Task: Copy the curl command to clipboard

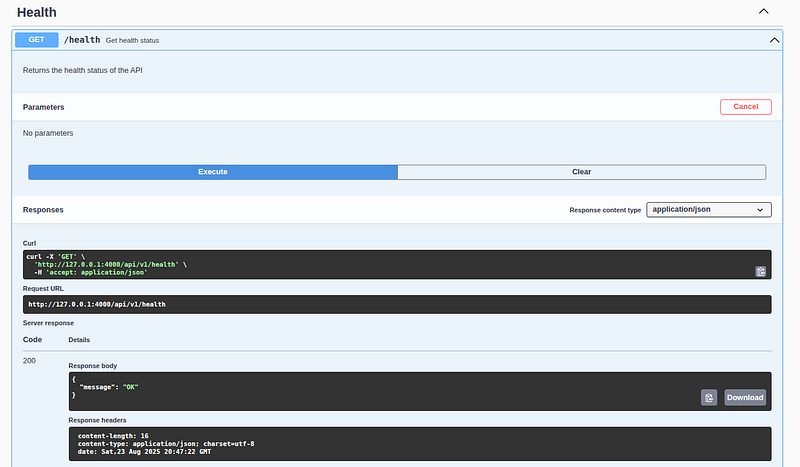Action: point(760,272)
